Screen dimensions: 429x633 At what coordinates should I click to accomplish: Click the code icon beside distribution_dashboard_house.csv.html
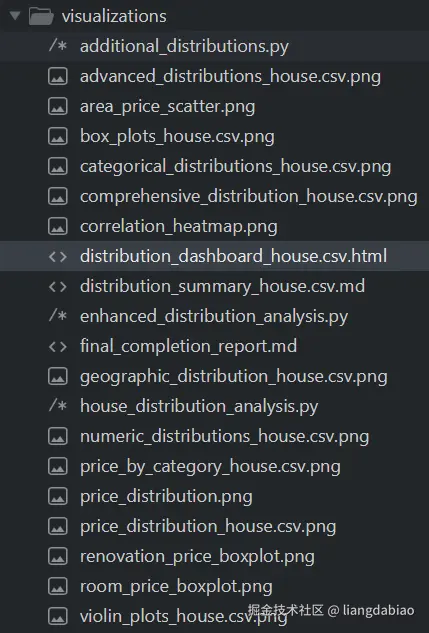(x=58, y=256)
